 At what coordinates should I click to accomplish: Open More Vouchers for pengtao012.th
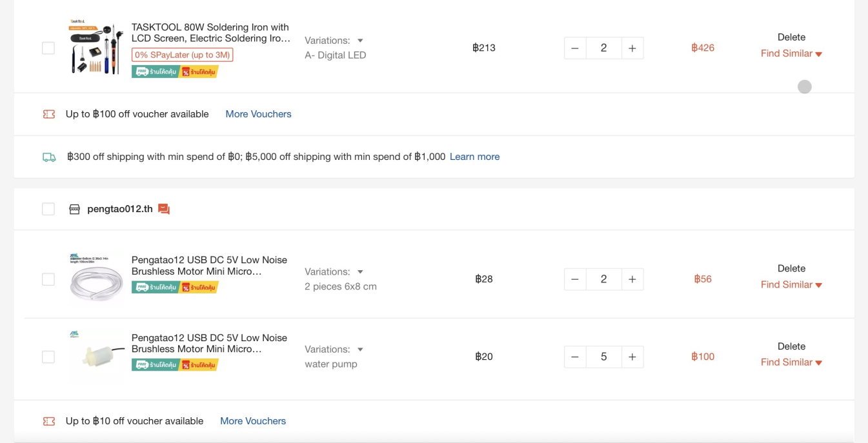coord(253,421)
